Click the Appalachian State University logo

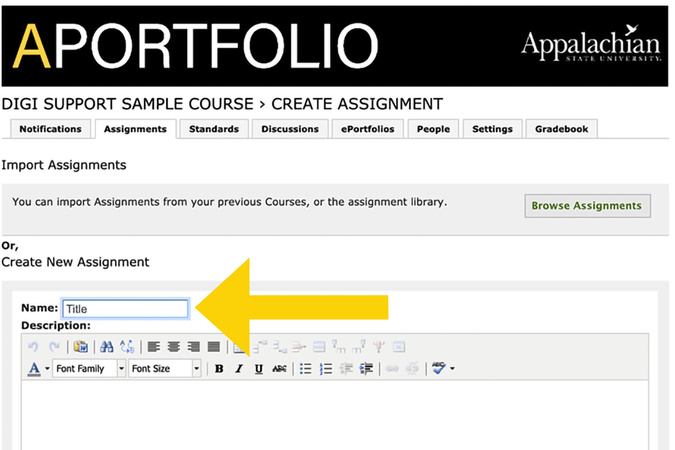591,44
